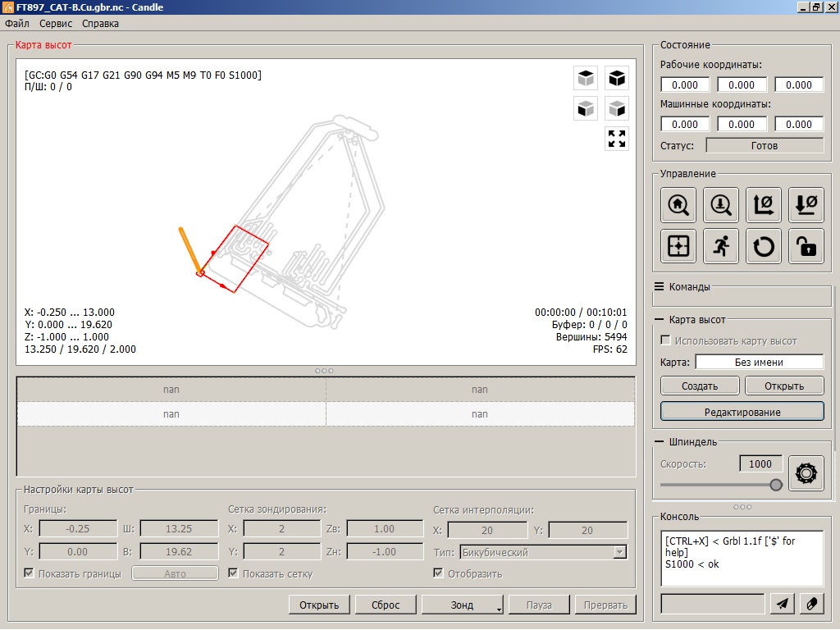Select left view cube icon
The height and width of the screenshot is (630, 840).
(617, 109)
